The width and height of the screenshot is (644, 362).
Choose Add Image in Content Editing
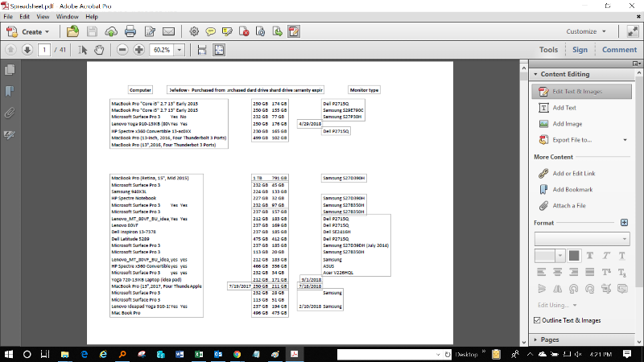tap(567, 124)
